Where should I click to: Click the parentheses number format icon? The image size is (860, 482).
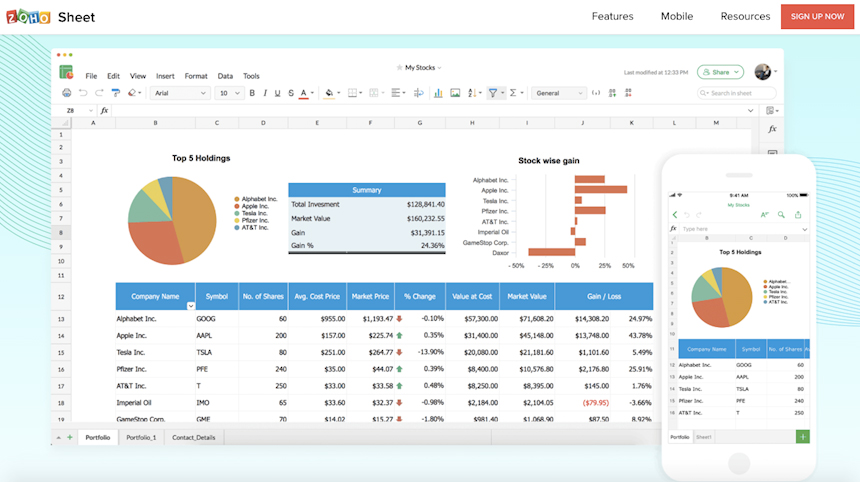(x=596, y=93)
